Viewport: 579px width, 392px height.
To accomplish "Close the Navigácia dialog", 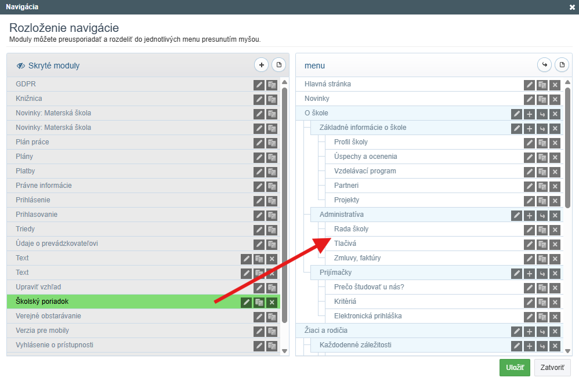I will (x=572, y=7).
